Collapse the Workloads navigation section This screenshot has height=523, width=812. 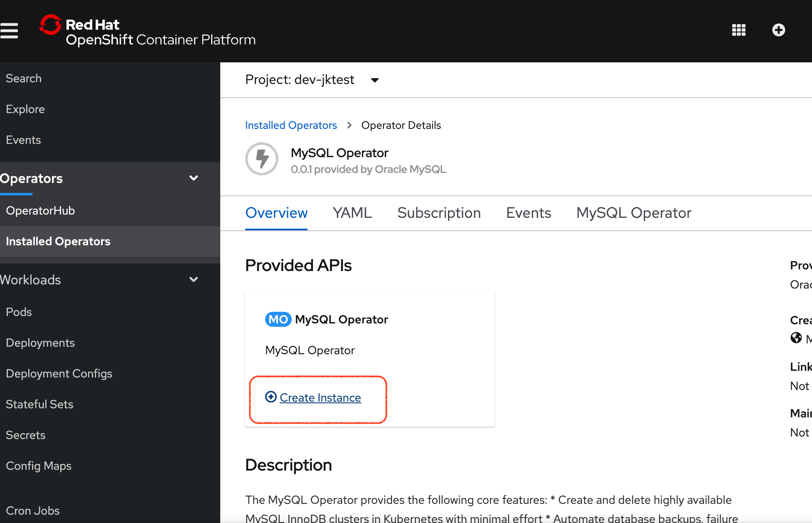coord(193,280)
